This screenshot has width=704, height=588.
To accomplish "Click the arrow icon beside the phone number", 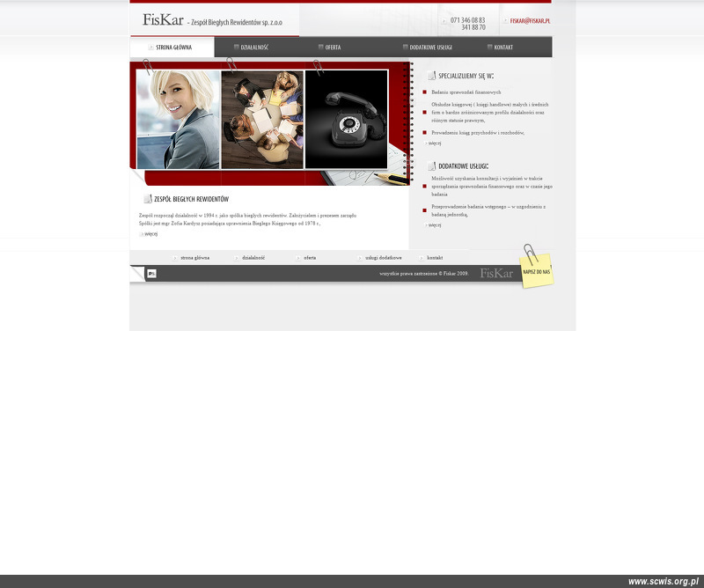I will pyautogui.click(x=444, y=20).
